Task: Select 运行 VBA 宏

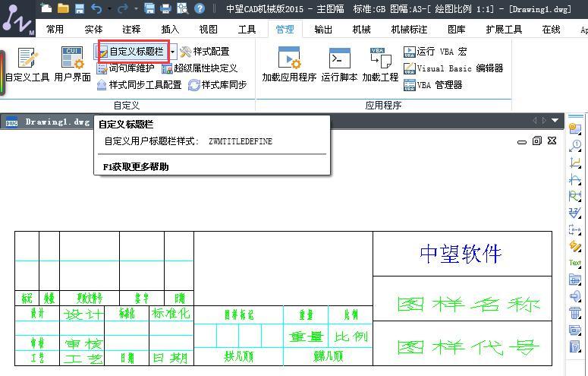Action: pos(435,52)
